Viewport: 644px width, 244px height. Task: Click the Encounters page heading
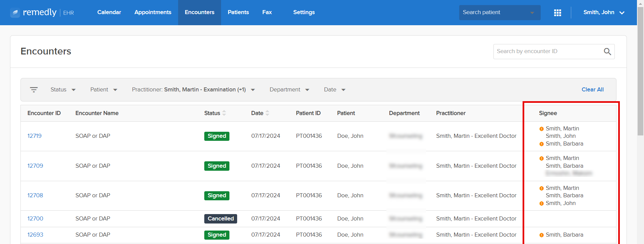46,51
